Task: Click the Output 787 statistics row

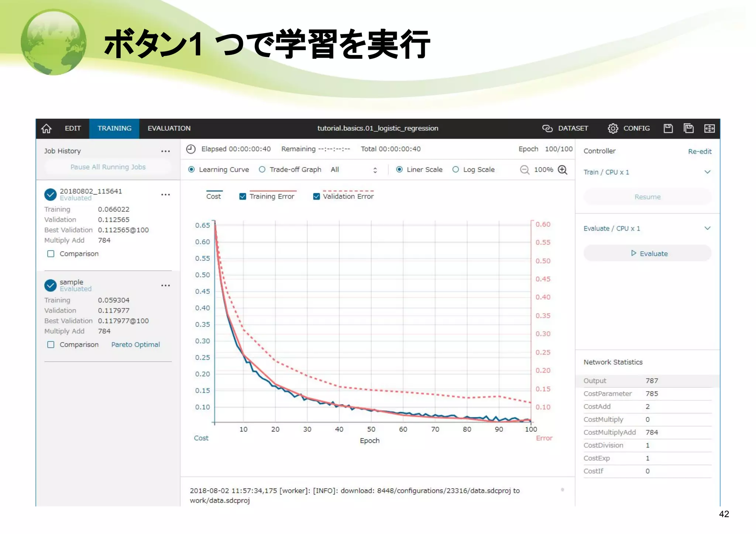Action: point(647,381)
